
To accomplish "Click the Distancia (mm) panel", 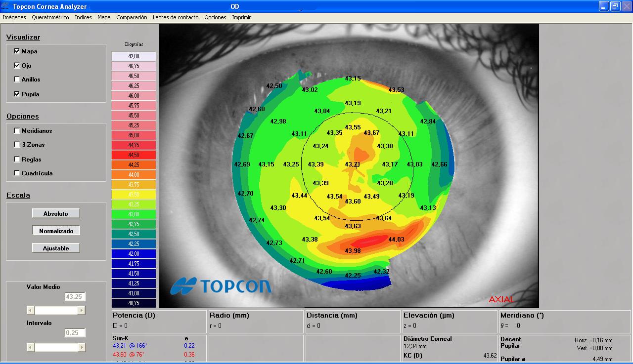I will 353,322.
